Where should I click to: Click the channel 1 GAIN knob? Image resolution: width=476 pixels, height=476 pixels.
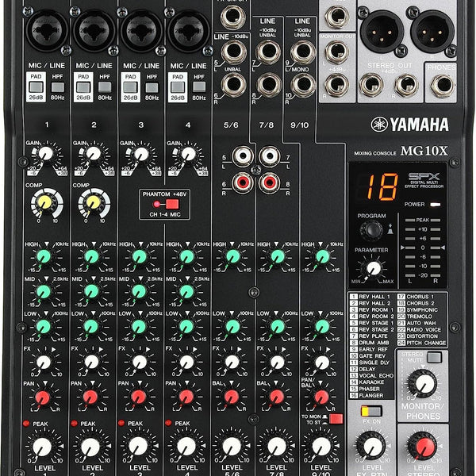point(46,153)
